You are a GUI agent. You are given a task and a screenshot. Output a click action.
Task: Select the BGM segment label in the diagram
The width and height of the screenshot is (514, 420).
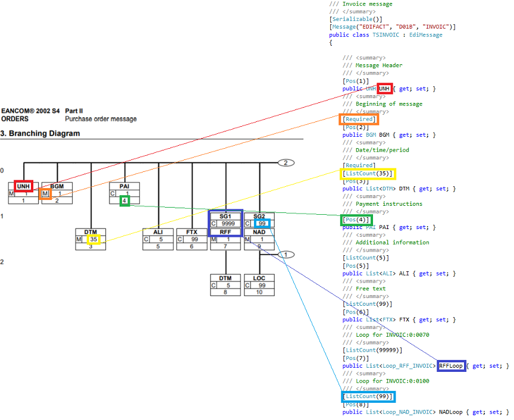tap(57, 186)
